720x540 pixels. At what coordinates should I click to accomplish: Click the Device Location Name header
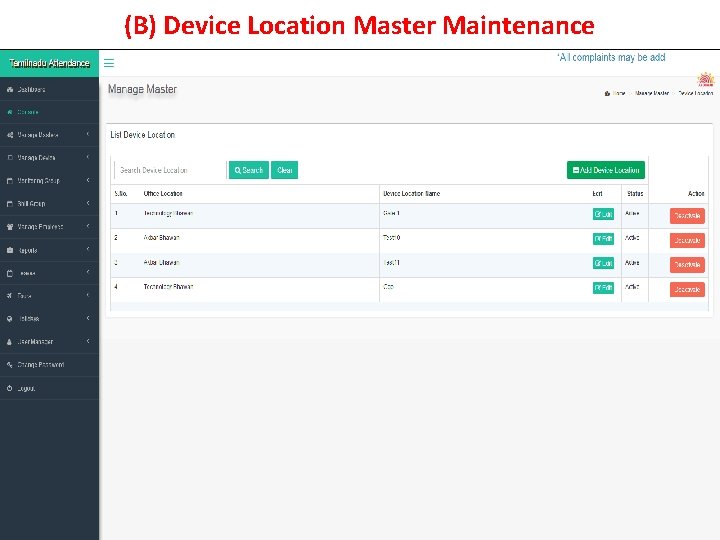(x=411, y=194)
